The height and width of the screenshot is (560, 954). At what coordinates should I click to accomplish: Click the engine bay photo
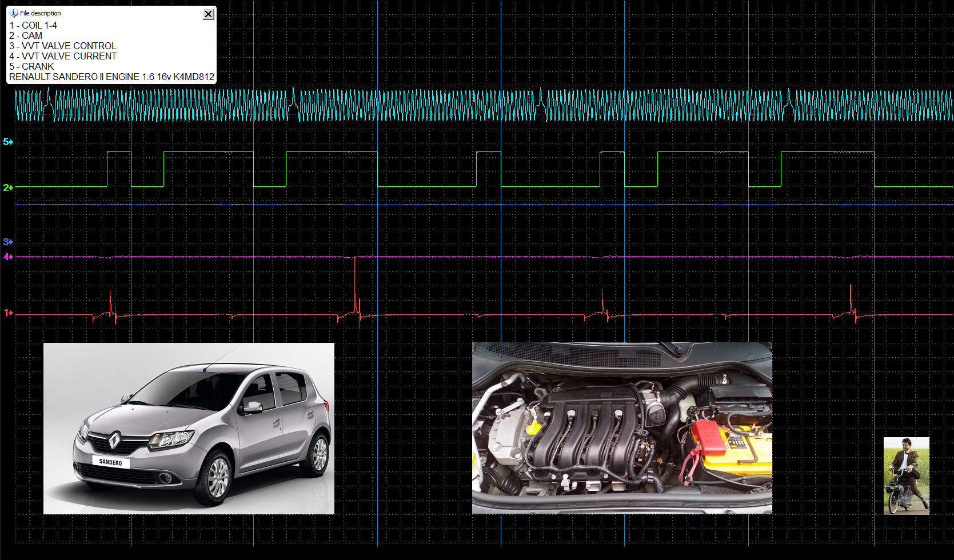tap(622, 428)
